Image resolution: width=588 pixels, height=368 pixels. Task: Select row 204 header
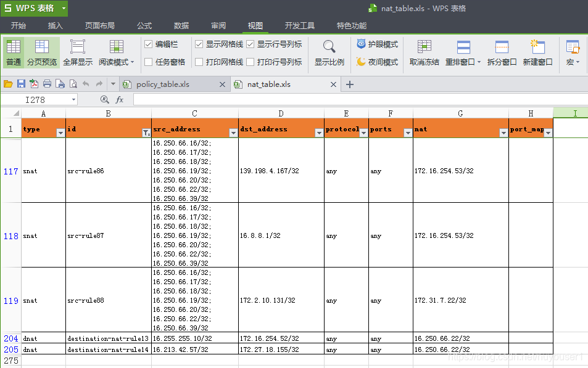(x=11, y=338)
